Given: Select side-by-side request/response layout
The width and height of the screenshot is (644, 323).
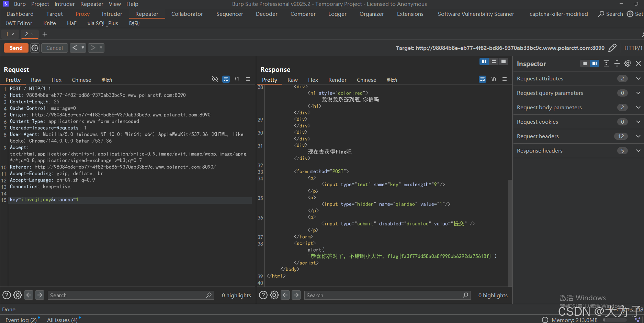Looking at the screenshot, I should [x=484, y=62].
